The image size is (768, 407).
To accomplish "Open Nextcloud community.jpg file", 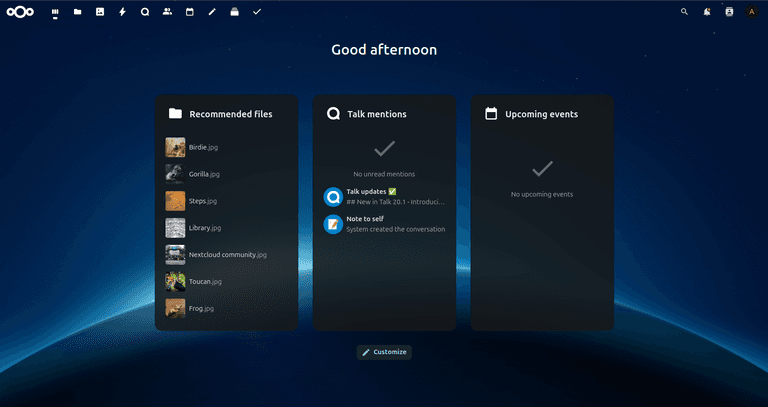I will (x=227, y=255).
